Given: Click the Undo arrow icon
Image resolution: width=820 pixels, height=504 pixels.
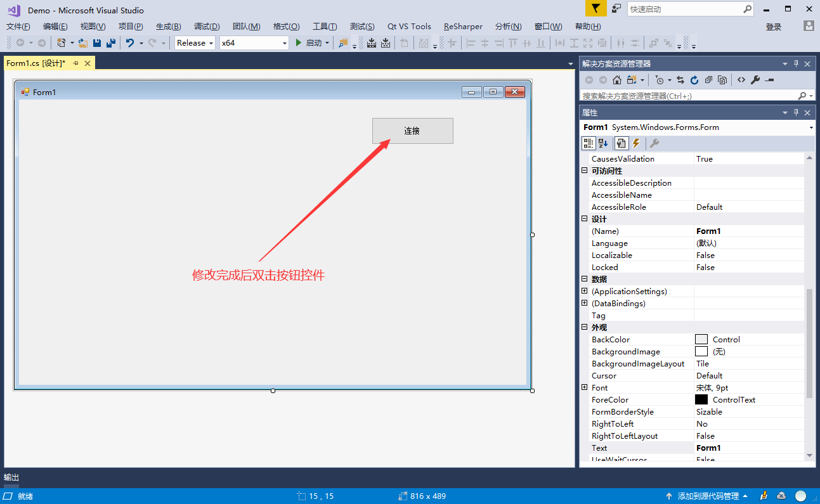Looking at the screenshot, I should click(130, 43).
